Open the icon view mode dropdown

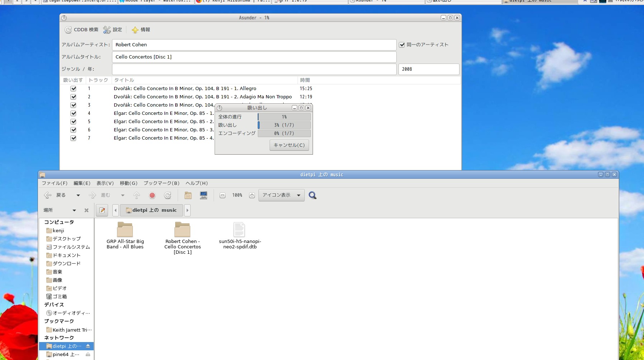tap(281, 195)
